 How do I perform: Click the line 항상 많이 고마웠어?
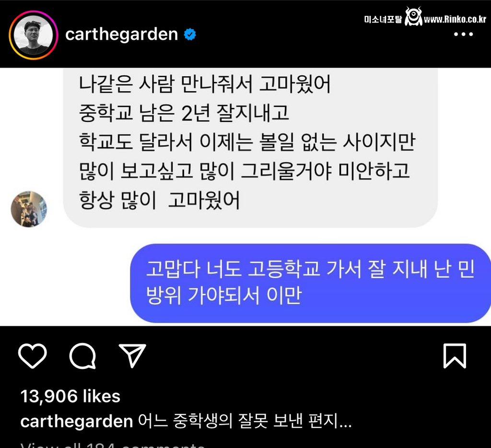[159, 200]
